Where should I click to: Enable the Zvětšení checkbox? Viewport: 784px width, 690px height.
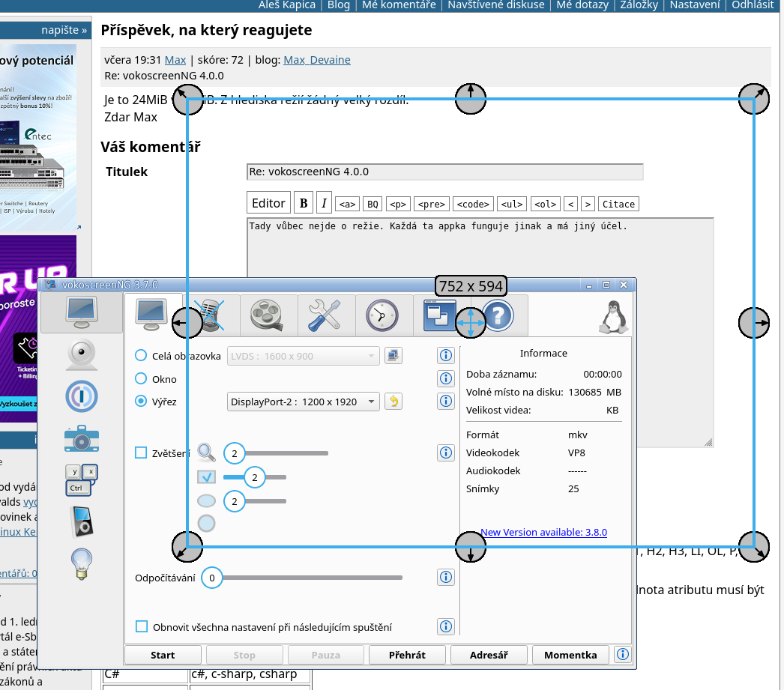141,453
